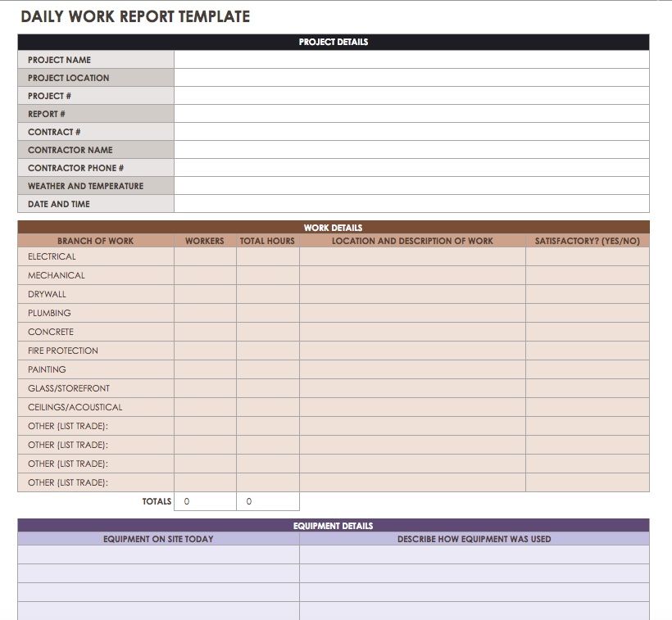The height and width of the screenshot is (620, 672).
Task: Click the PROJECT DETAILS header bar
Action: tap(334, 42)
